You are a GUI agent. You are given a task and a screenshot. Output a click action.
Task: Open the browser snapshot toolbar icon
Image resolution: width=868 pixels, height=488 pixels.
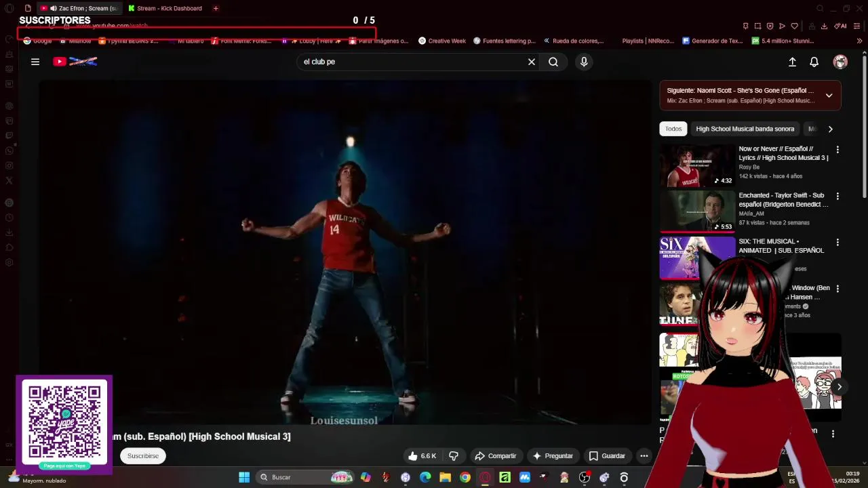[757, 26]
